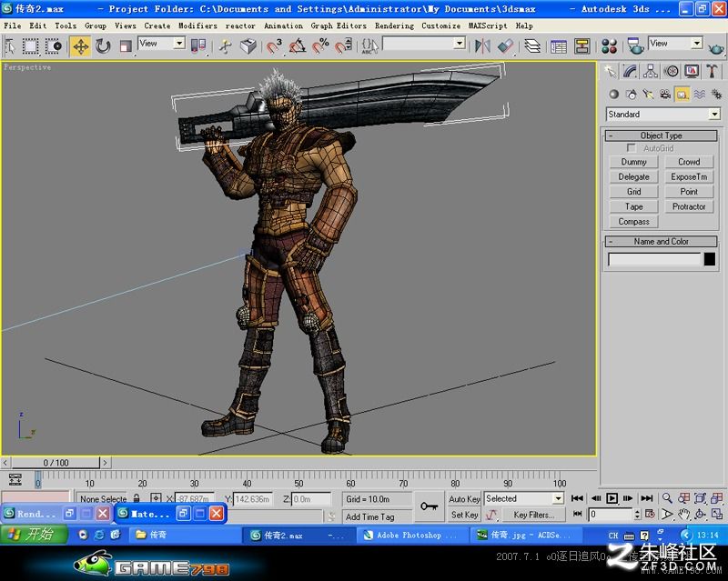Viewport: 728px width, 581px height.
Task: Open the Curve Editor
Action: [559, 46]
